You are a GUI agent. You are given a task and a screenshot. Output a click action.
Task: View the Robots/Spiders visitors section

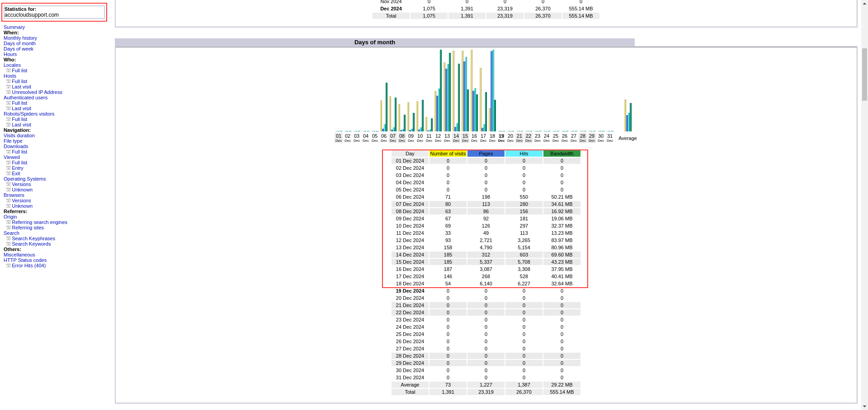[29, 114]
